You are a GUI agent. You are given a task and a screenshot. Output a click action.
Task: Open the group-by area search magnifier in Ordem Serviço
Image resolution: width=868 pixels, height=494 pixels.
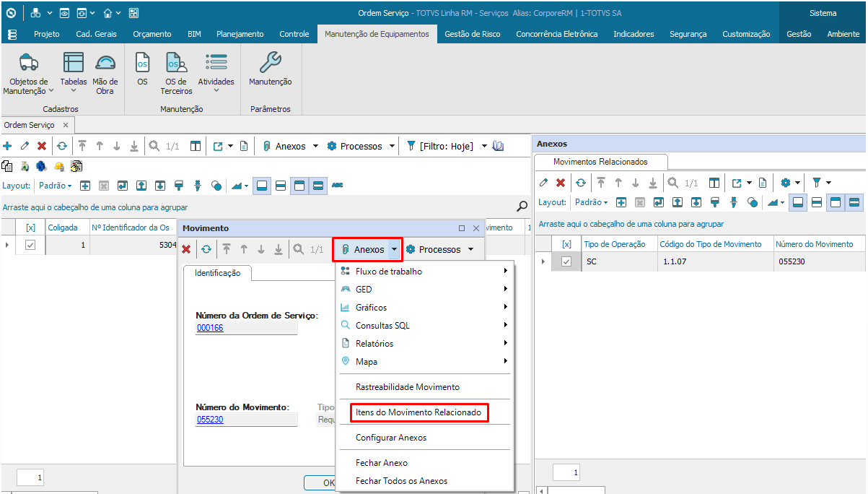click(522, 207)
